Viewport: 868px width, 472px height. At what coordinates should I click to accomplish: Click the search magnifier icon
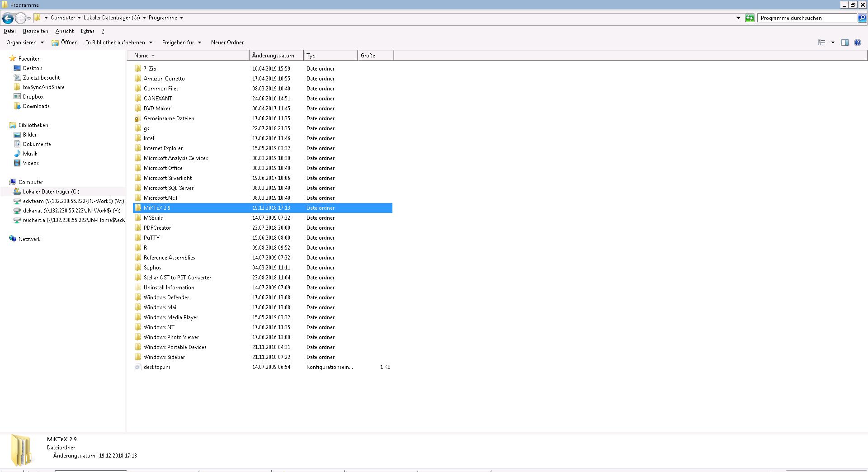(x=862, y=18)
